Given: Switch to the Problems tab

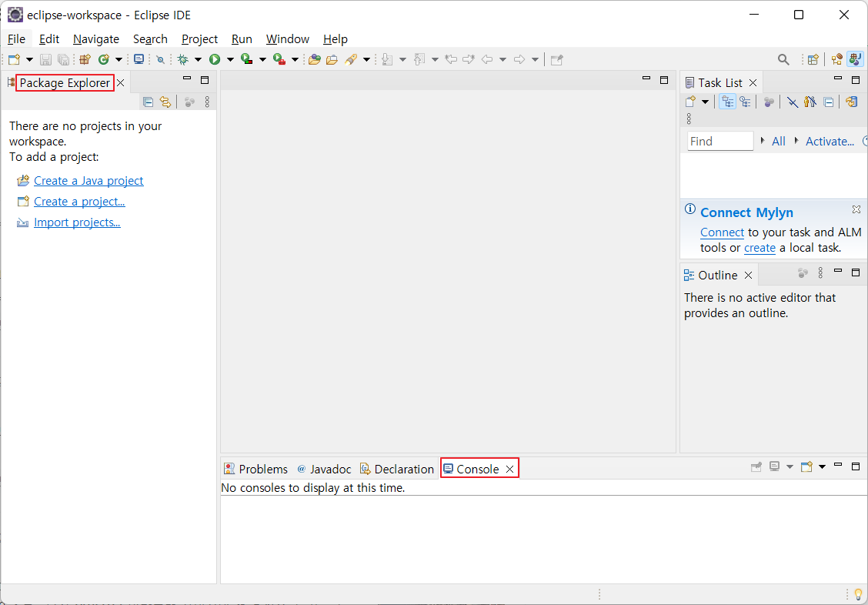Looking at the screenshot, I should point(255,469).
